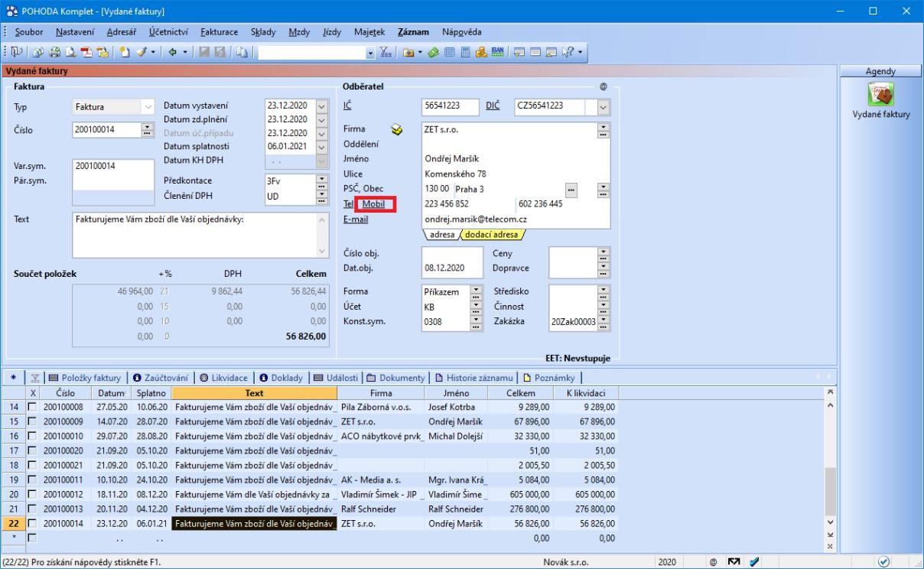Click the yellow address book icon beside Firma
924x569 pixels.
coord(396,130)
